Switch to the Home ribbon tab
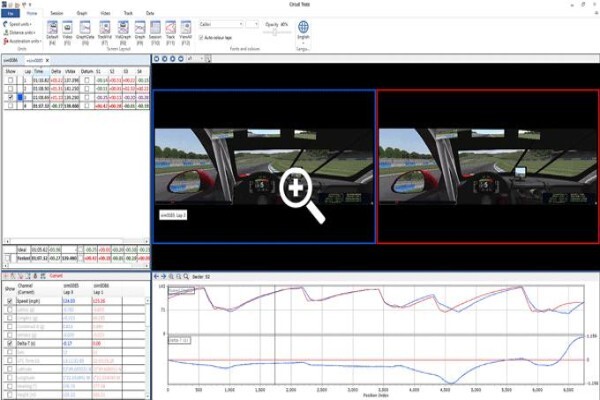This screenshot has height=400, width=600. tap(32, 13)
